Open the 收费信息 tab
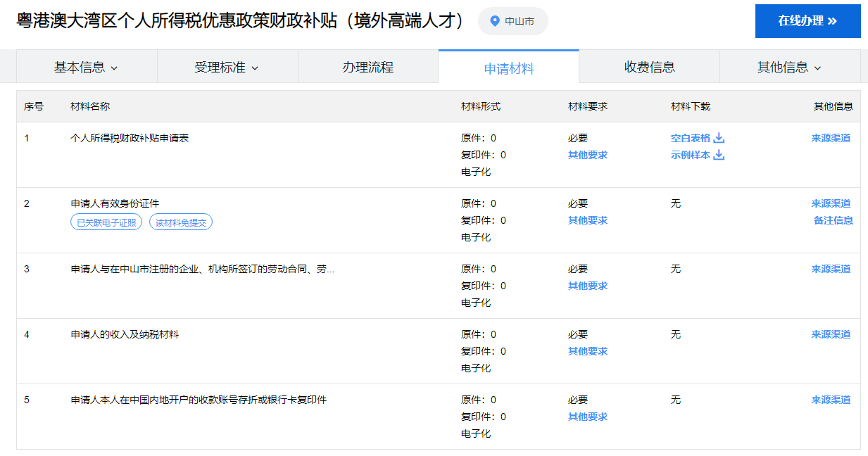The image size is (868, 456). [x=649, y=68]
